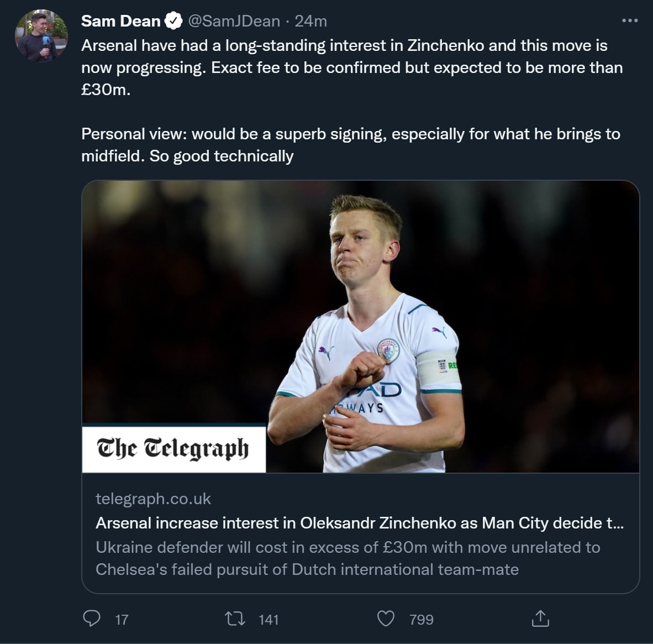Click the share upload arrow icon
Viewport: 653px width, 644px height.
point(539,619)
